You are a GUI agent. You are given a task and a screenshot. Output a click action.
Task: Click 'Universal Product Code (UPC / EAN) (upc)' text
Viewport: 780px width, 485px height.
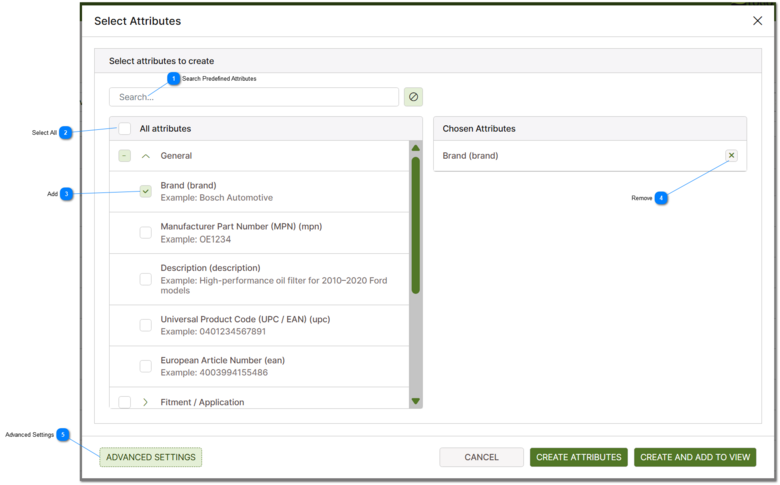click(x=245, y=319)
